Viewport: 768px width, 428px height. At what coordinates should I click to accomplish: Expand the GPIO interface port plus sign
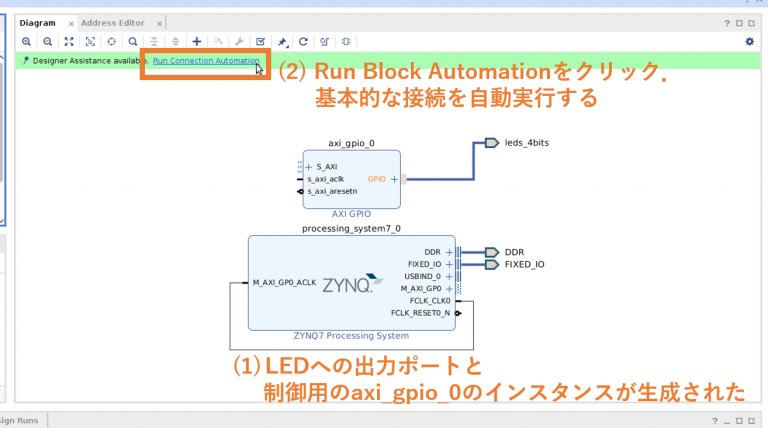[394, 179]
